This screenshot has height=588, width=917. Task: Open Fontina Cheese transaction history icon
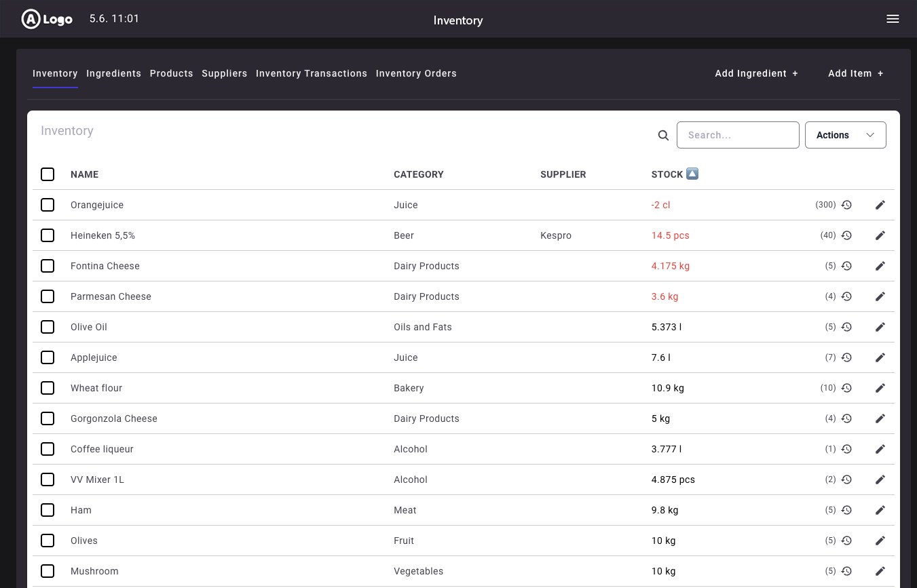point(846,266)
